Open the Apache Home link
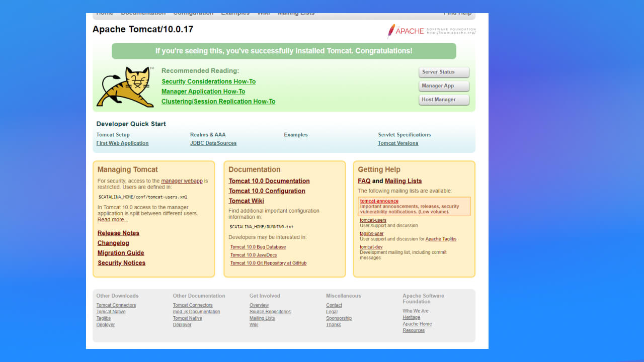Image resolution: width=644 pixels, height=362 pixels. point(417,324)
